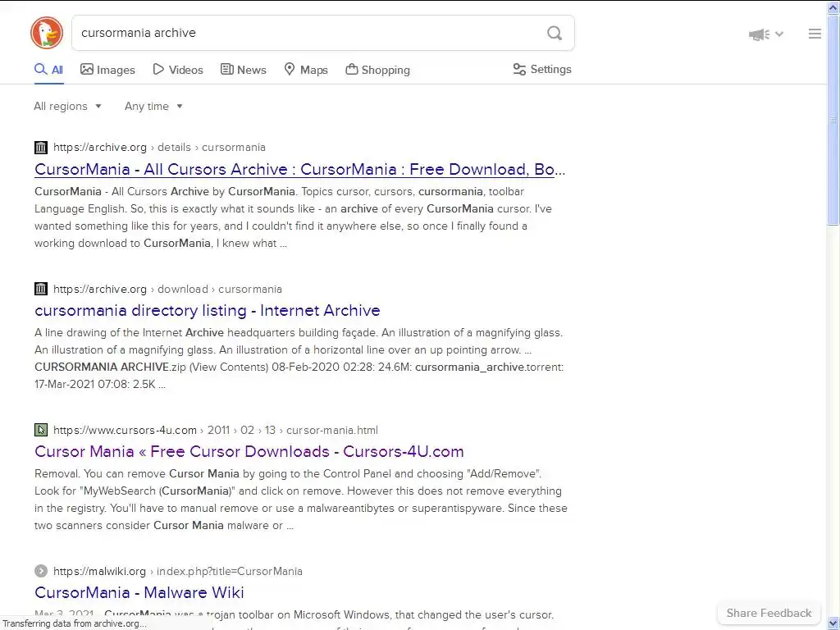
Task: Expand the All regions dropdown
Action: tap(67, 106)
